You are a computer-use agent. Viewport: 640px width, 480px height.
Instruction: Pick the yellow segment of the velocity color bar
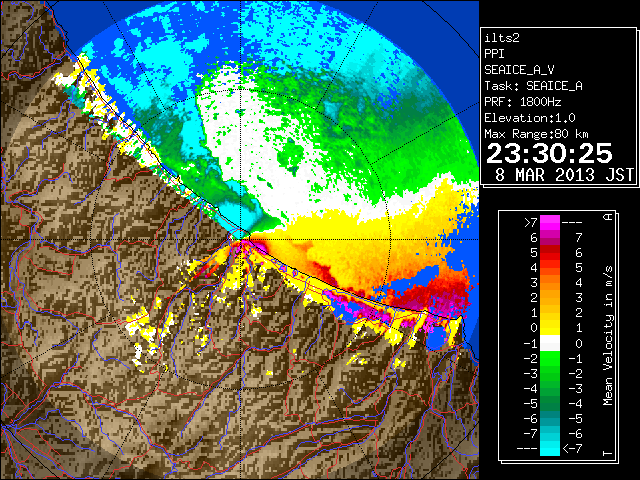[x=550, y=328]
